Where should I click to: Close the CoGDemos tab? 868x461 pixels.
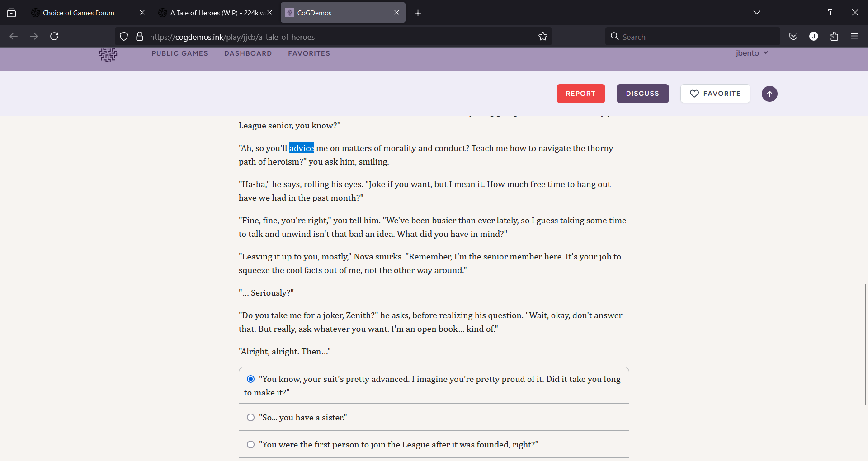coord(396,13)
